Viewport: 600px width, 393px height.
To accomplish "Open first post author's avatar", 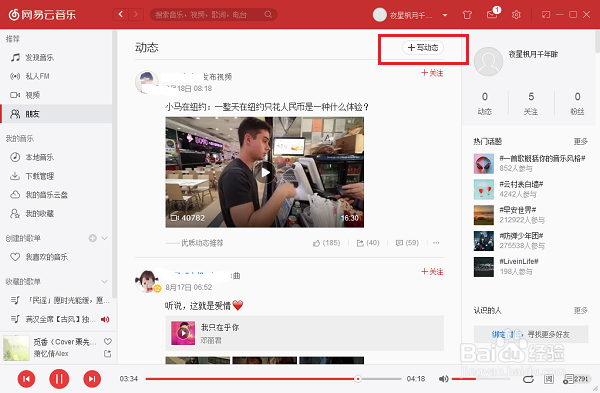I will click(147, 82).
